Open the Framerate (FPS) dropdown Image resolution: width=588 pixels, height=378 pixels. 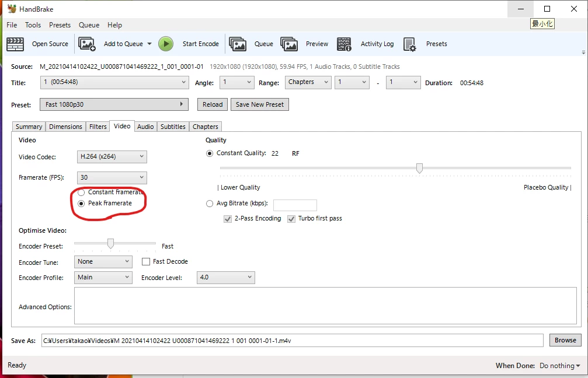[x=112, y=177]
